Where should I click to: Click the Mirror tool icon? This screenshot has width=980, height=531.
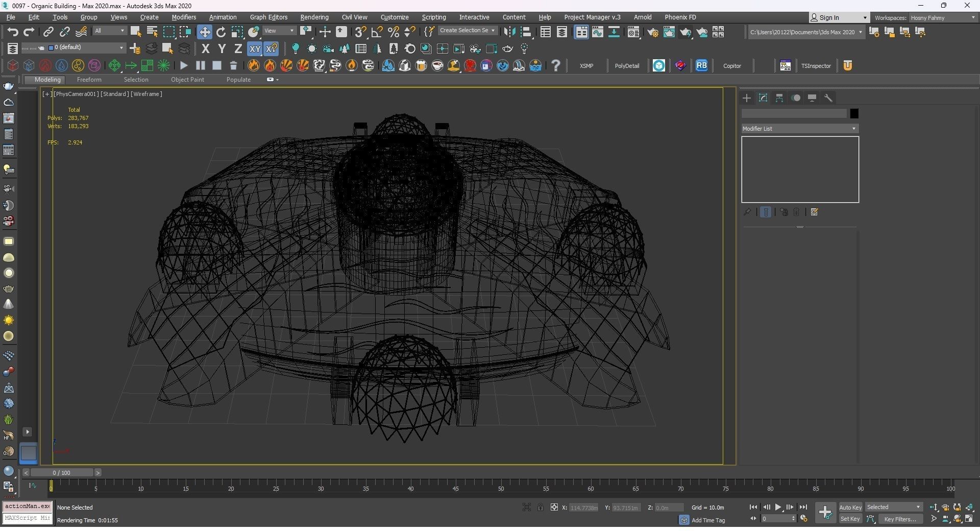(509, 32)
